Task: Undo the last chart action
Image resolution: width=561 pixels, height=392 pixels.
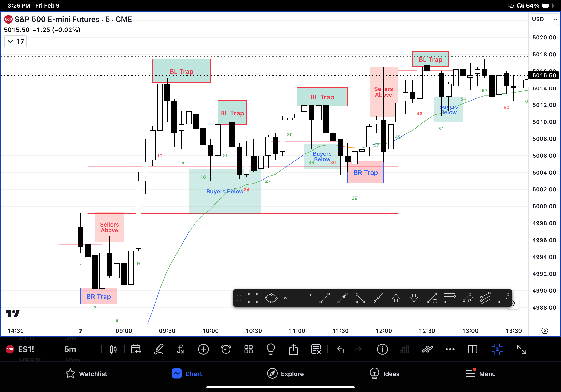Action: click(341, 349)
